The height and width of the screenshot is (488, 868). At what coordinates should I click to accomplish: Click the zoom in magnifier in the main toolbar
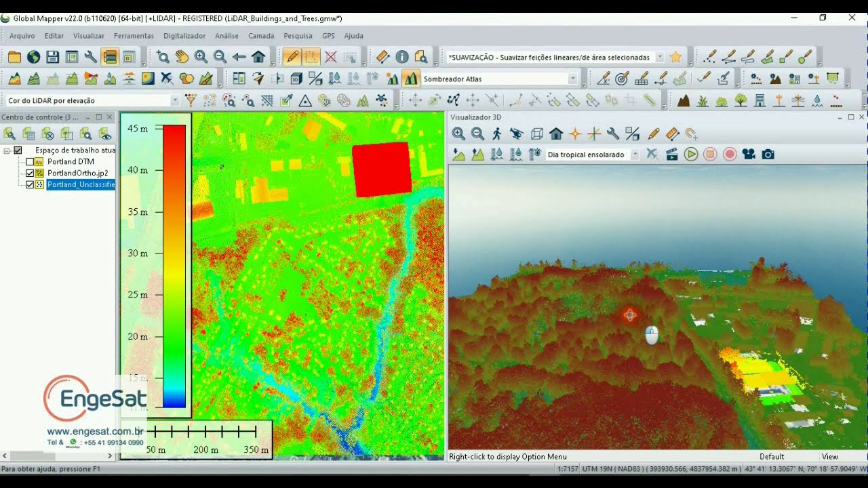(201, 57)
